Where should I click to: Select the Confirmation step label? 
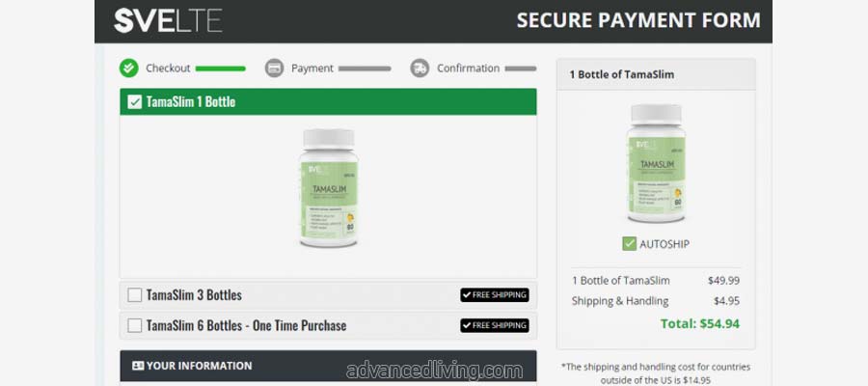[468, 69]
